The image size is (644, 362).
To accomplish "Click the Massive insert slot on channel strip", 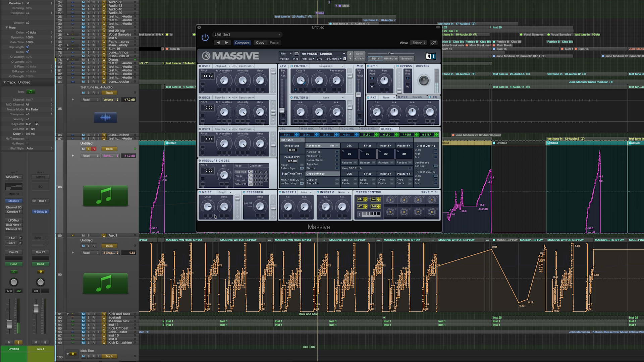I will point(14,201).
